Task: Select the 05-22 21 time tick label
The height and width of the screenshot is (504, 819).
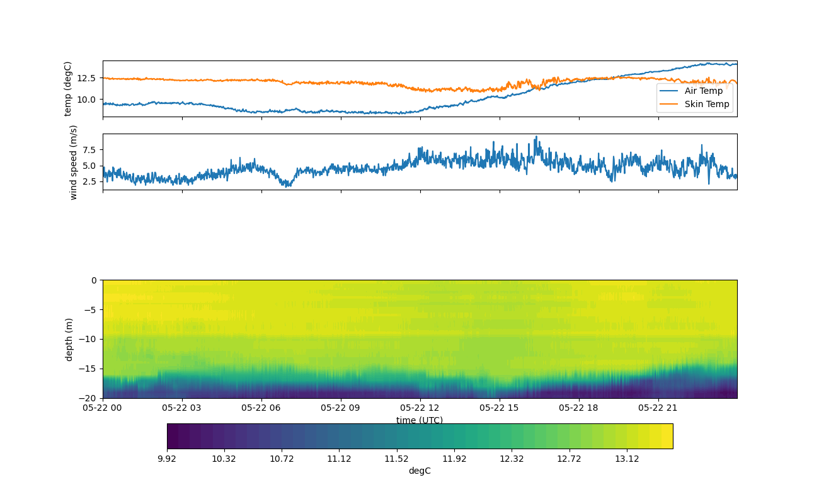Action: pos(658,408)
